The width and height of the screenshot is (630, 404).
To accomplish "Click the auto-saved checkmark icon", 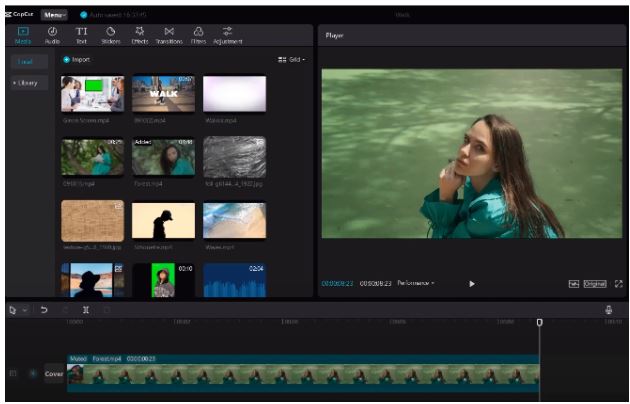I will point(83,15).
